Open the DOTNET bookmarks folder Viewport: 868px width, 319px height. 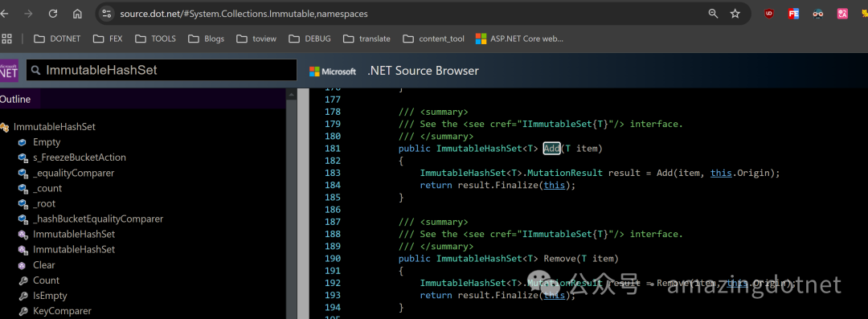pos(57,39)
